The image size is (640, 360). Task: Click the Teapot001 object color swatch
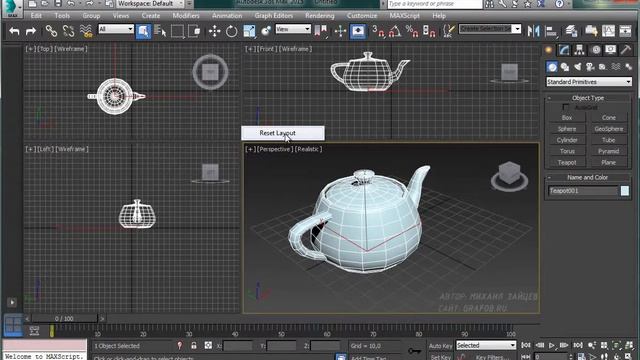(624, 191)
